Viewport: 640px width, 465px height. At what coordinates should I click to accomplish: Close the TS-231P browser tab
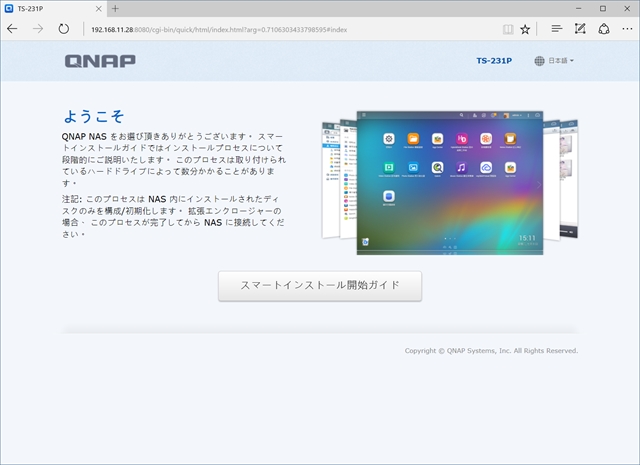[98, 8]
